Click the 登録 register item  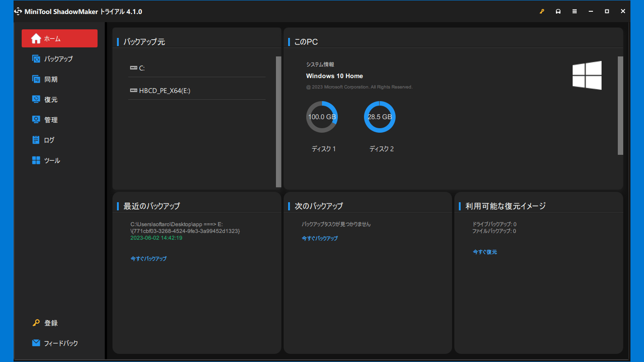coord(60,323)
